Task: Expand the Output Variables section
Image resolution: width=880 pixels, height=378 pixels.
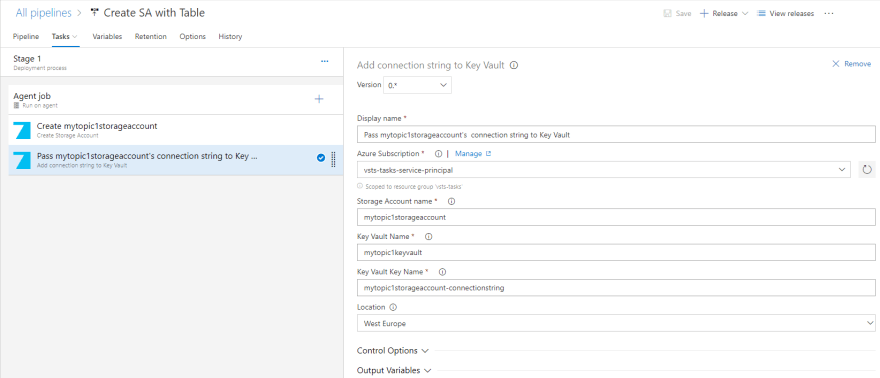Action: (x=395, y=371)
